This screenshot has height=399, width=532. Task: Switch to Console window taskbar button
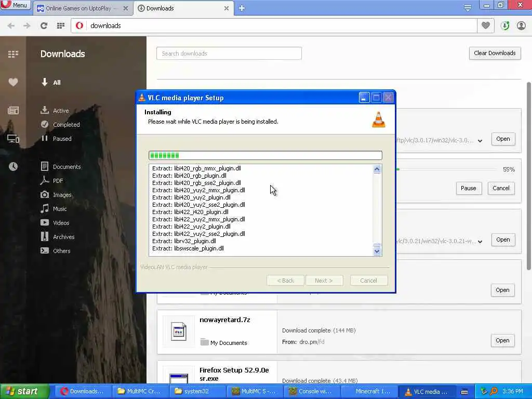click(x=311, y=392)
